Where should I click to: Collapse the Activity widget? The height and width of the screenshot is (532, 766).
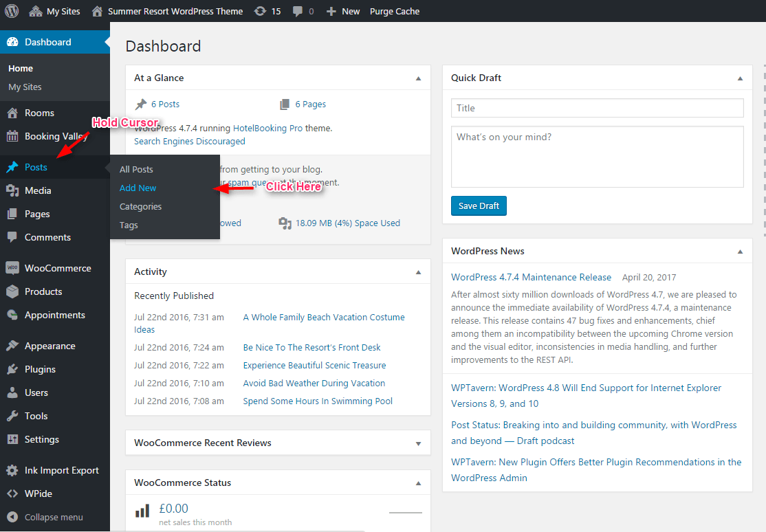(x=418, y=272)
